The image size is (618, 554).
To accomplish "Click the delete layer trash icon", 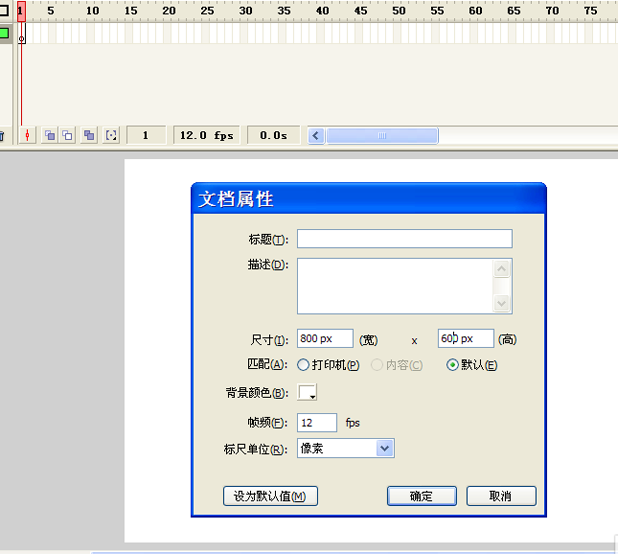I will (x=2, y=136).
